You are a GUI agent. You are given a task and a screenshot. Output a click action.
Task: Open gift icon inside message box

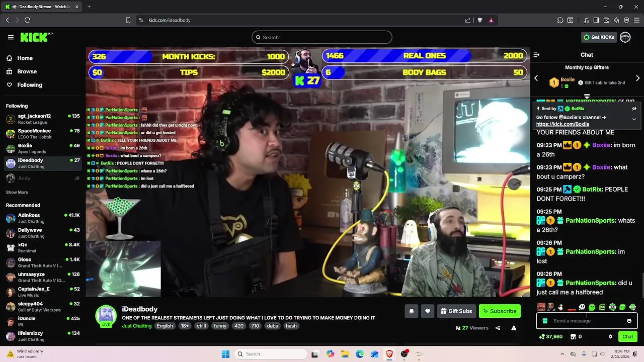coord(545,321)
